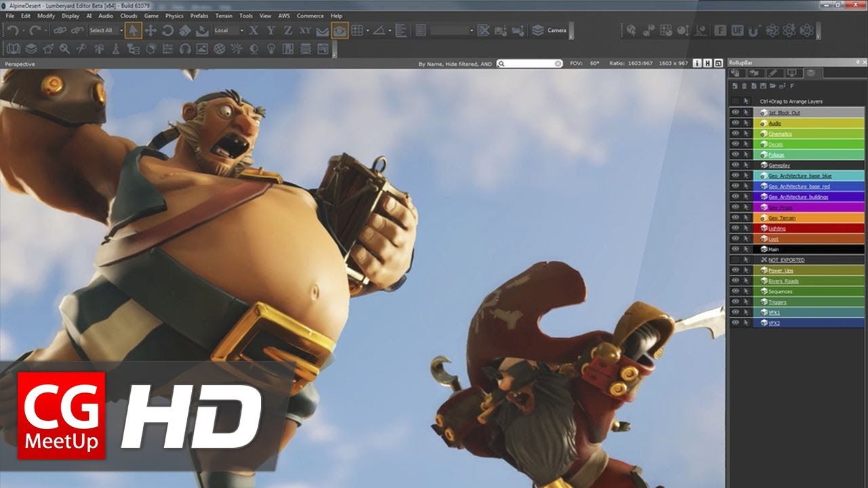Click the lightbulb icon in second toolbar
The height and width of the screenshot is (488, 868).
click(x=271, y=49)
